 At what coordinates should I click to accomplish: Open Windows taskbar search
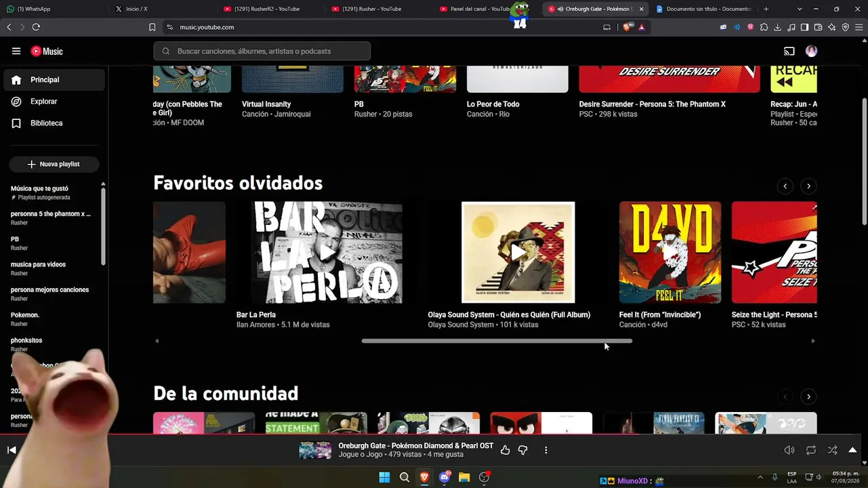click(405, 477)
